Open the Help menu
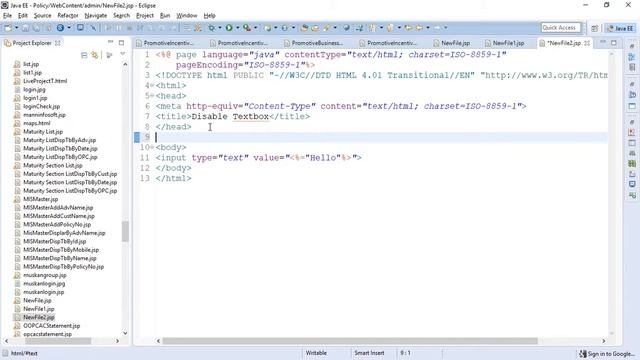The height and width of the screenshot is (360, 640). pyautogui.click(x=209, y=16)
